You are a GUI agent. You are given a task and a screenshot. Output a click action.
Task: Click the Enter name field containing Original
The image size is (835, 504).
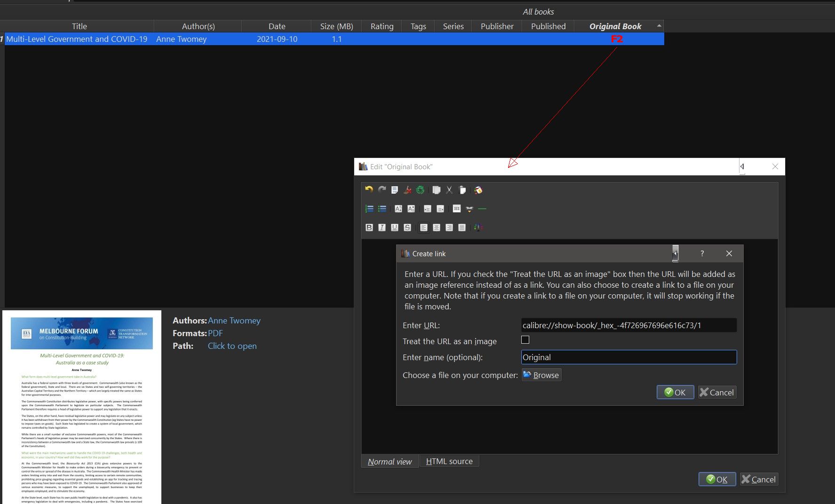(629, 357)
